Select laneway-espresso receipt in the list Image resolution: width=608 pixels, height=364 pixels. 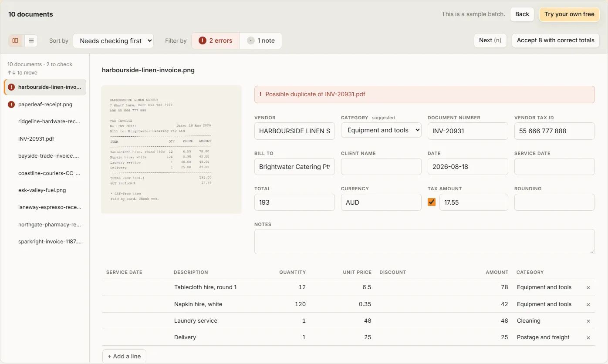(x=45, y=207)
